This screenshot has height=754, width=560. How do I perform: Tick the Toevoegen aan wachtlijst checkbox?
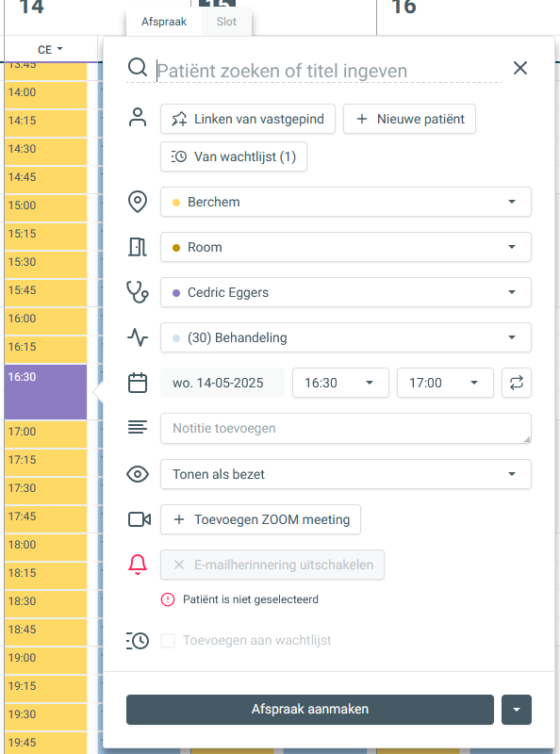(168, 641)
